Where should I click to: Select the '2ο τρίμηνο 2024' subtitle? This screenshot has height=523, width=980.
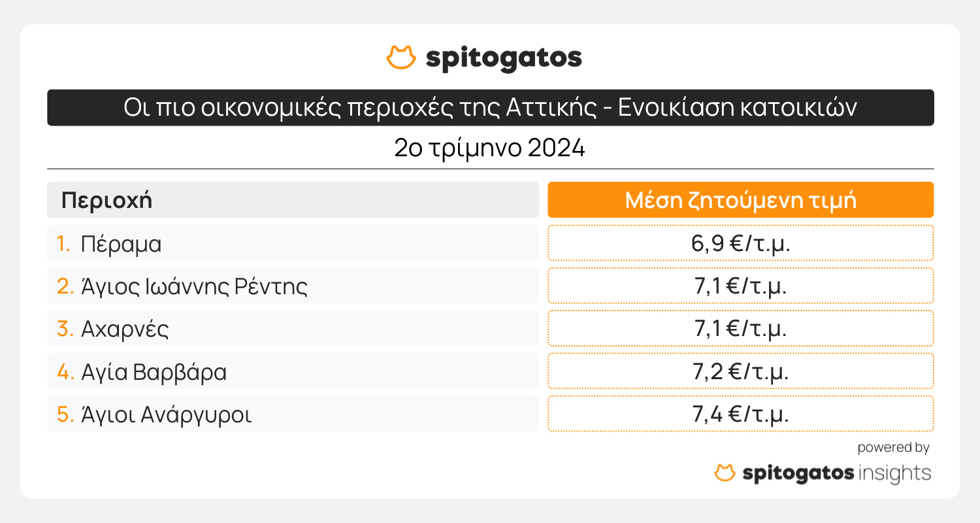click(x=490, y=148)
